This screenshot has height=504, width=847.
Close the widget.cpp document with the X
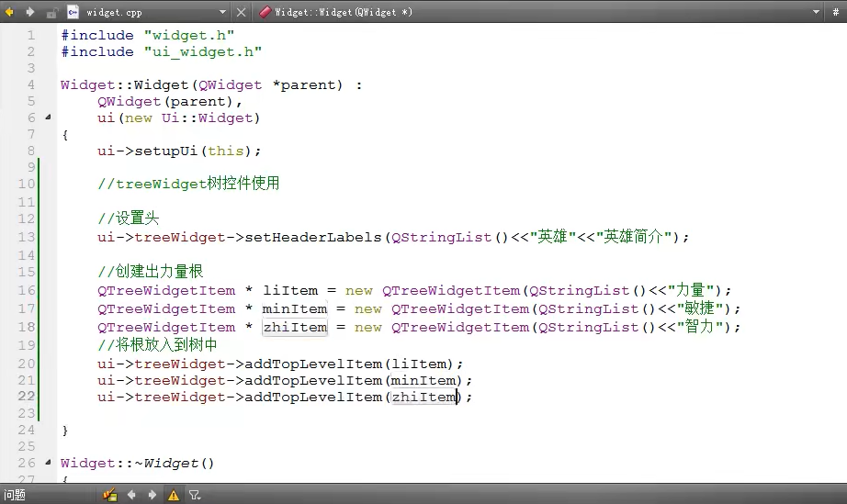[241, 12]
